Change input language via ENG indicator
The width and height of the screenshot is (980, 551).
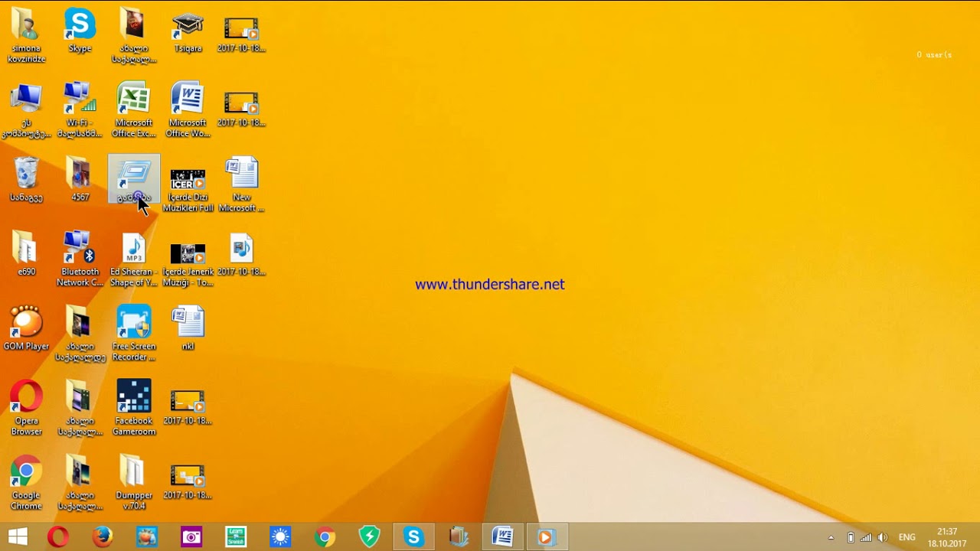click(907, 537)
